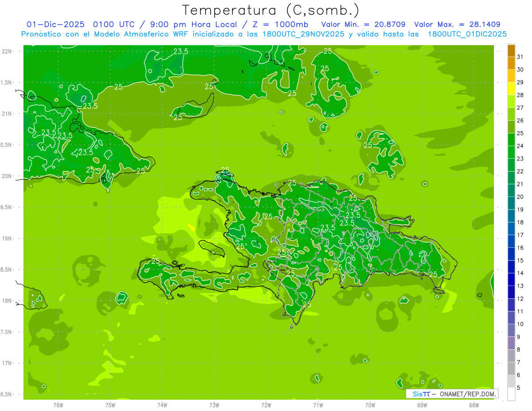This screenshot has width=532, height=411.
Task: Click the "20N" latitude axis label
Action: coord(8,176)
